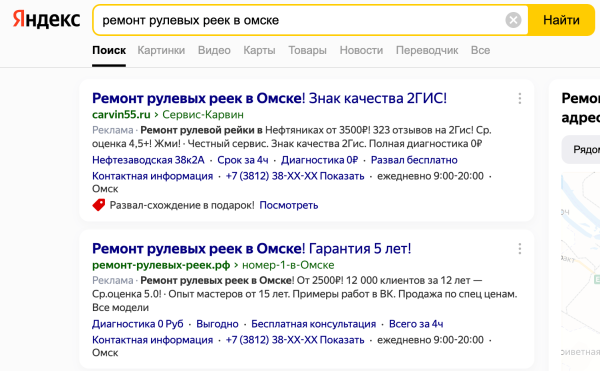The image size is (600, 371).
Task: Click the Срок за 4ч sitelink
Action: tap(243, 160)
